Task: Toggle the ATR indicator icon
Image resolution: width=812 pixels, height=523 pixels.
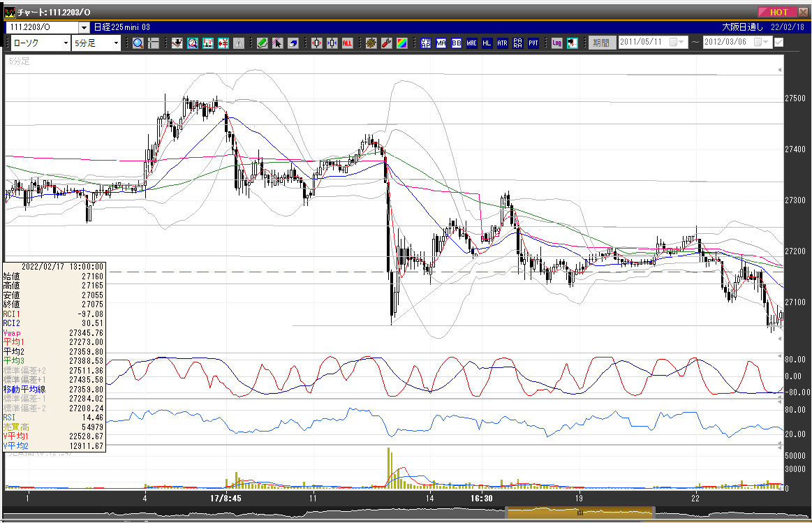Action: pos(502,43)
